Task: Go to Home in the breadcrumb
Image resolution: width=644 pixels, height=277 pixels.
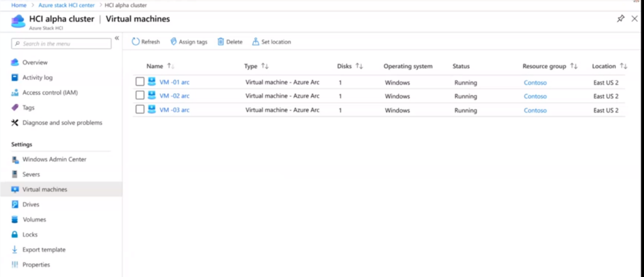Action: point(19,5)
